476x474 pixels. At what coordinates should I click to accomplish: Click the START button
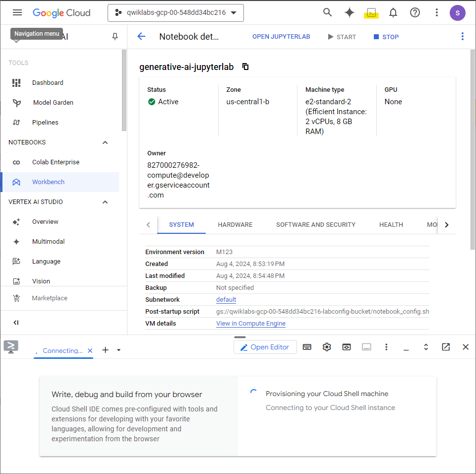pos(342,37)
